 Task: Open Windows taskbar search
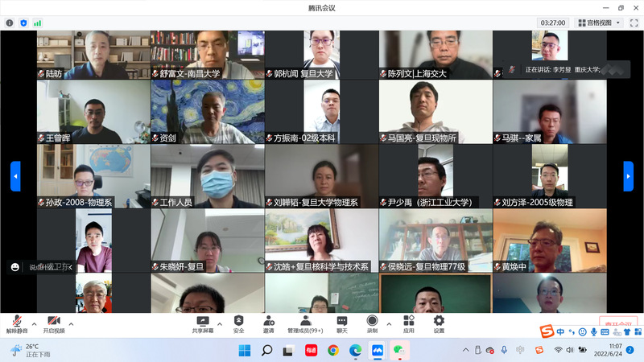[x=266, y=351]
